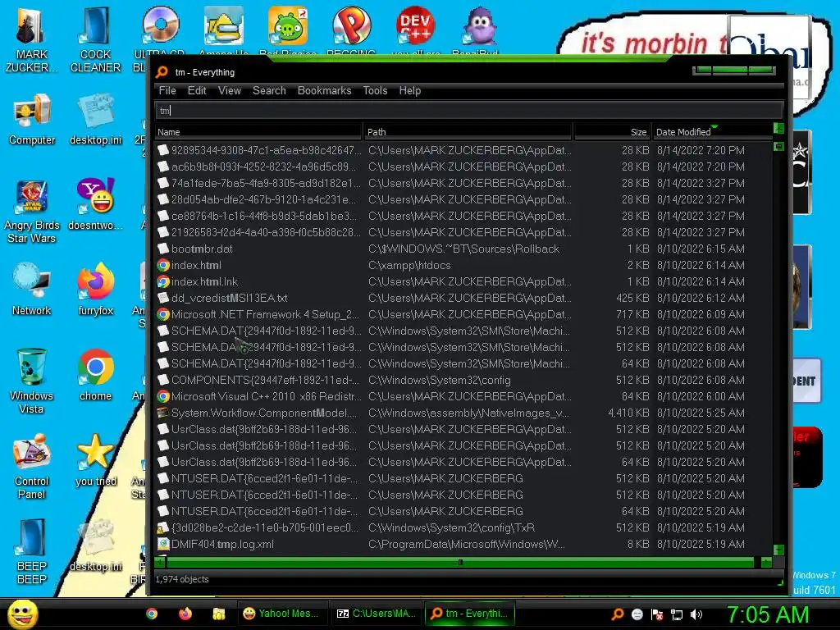Switch to 7-Zip C:\Users\MA... taskbar button
840x630 pixels.
(x=376, y=614)
